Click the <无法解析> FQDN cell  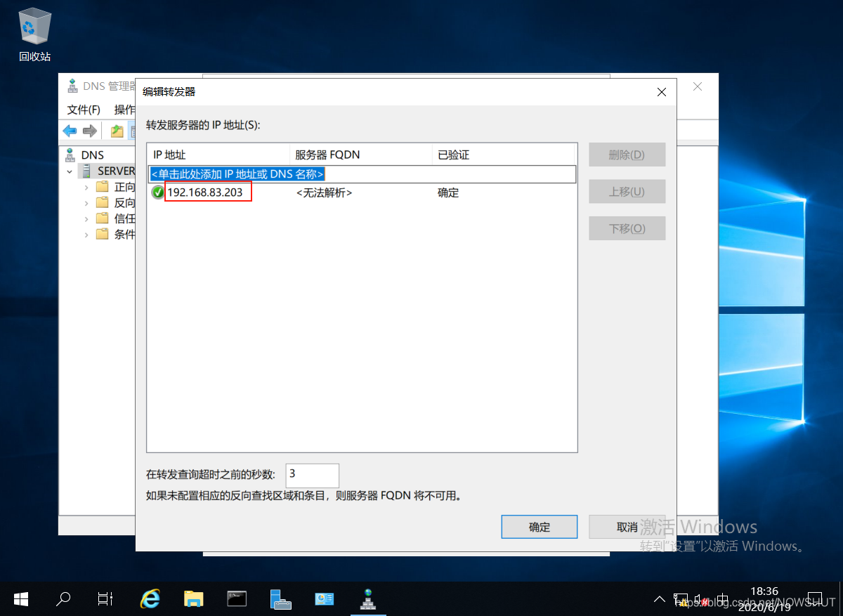tap(324, 192)
